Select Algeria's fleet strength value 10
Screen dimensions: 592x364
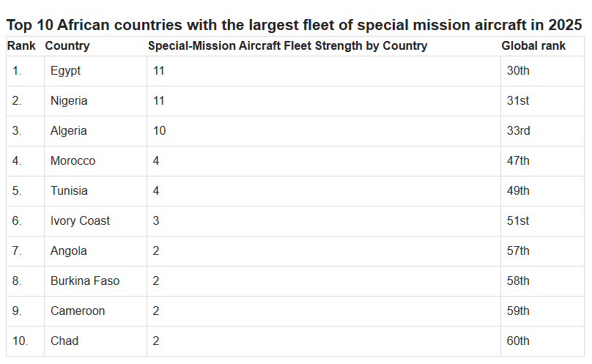(x=160, y=131)
